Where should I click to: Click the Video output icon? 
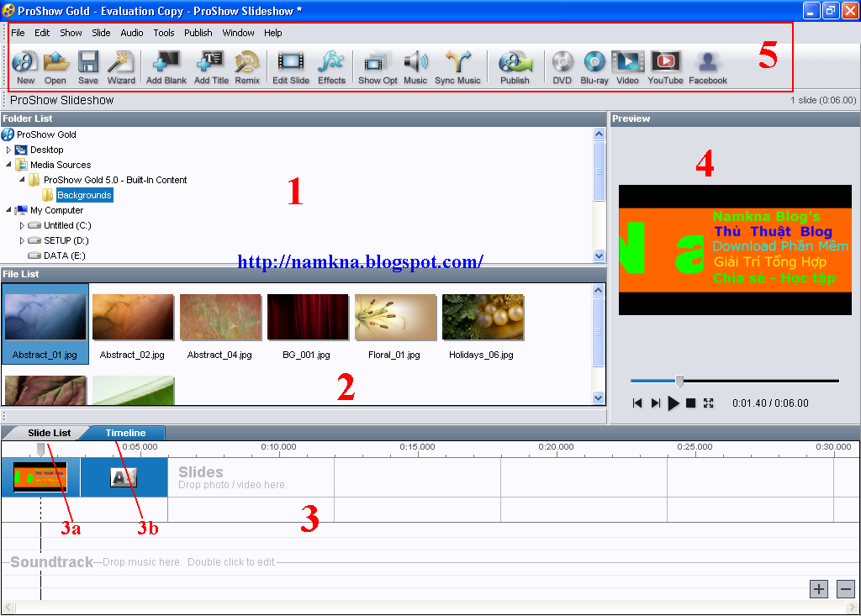627,67
